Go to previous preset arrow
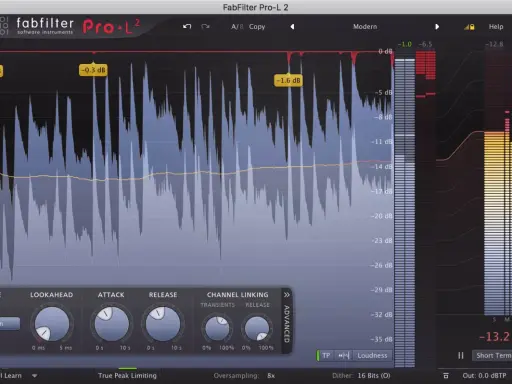The width and height of the screenshot is (512, 384). [x=292, y=26]
